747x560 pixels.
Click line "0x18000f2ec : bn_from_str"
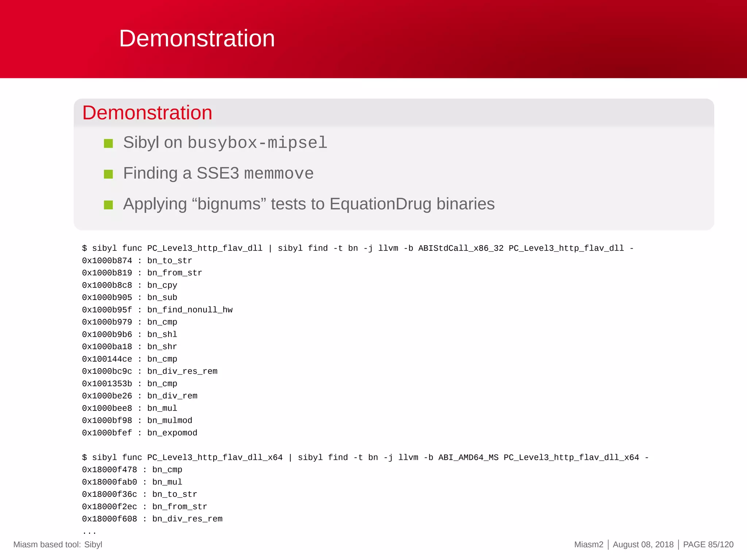[x=144, y=507]
